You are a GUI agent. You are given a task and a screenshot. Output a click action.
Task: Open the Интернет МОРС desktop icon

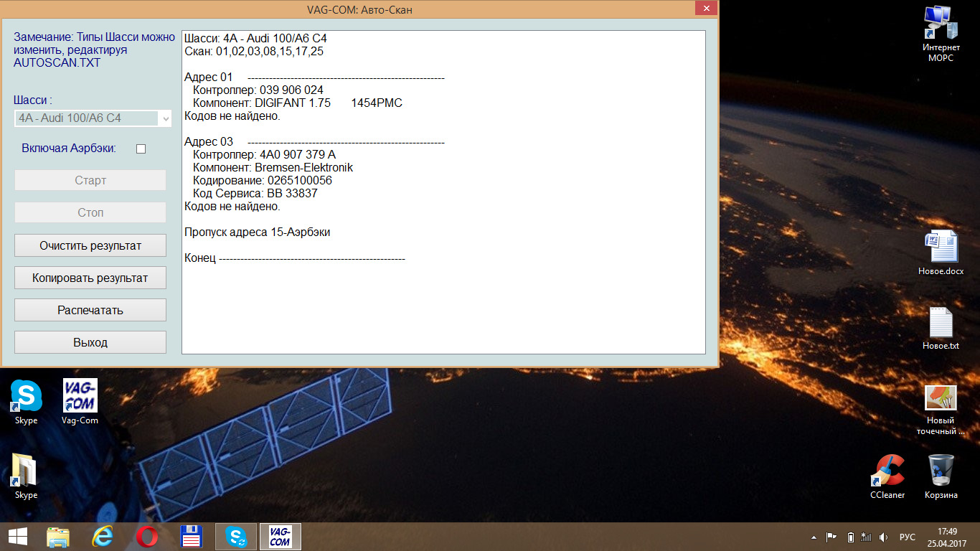941,33
